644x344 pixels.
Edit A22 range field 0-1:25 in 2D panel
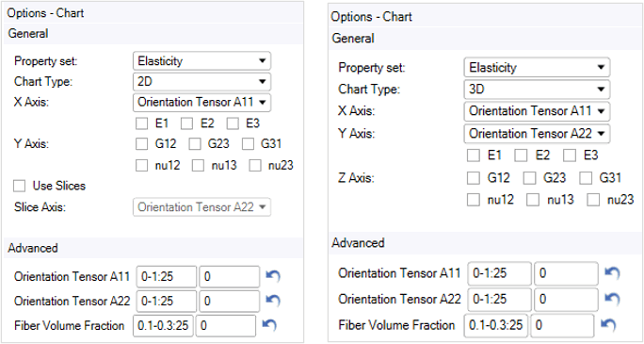167,301
